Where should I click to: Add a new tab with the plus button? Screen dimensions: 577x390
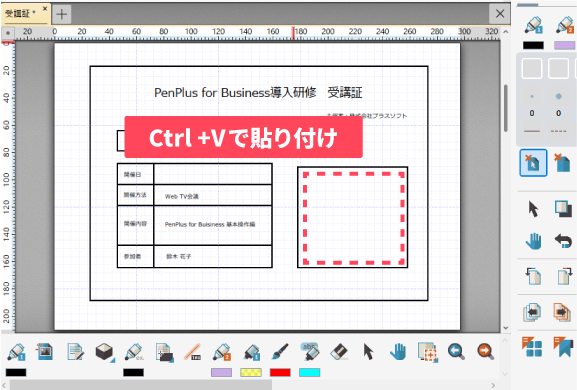coord(61,14)
